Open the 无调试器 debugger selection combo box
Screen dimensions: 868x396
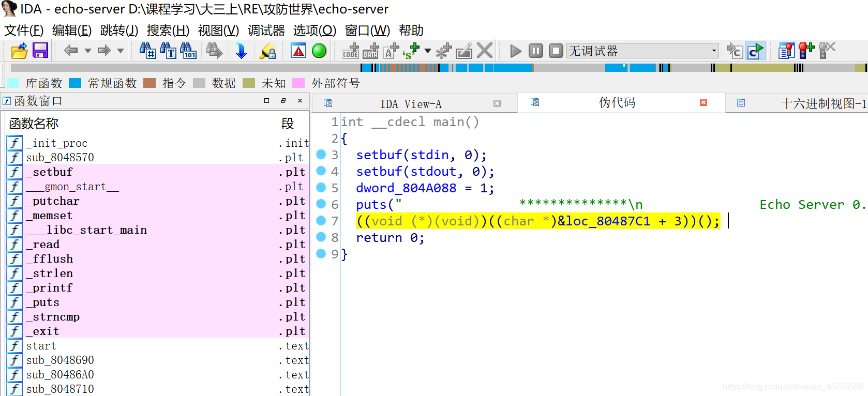click(643, 51)
